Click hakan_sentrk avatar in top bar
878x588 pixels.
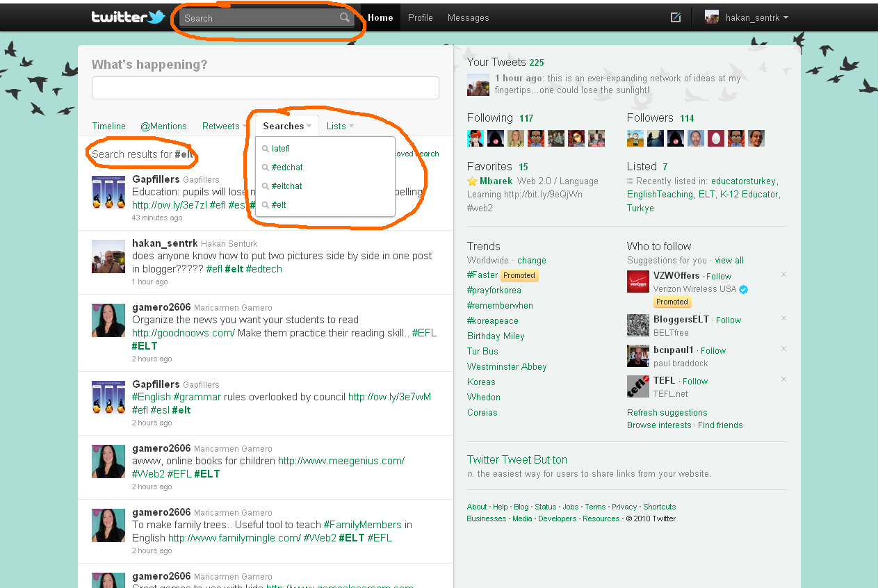pyautogui.click(x=712, y=17)
